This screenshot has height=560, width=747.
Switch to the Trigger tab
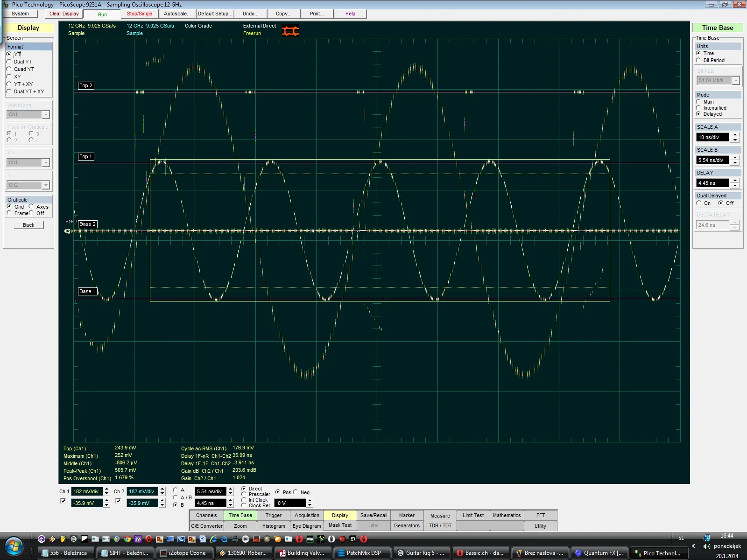pyautogui.click(x=273, y=515)
